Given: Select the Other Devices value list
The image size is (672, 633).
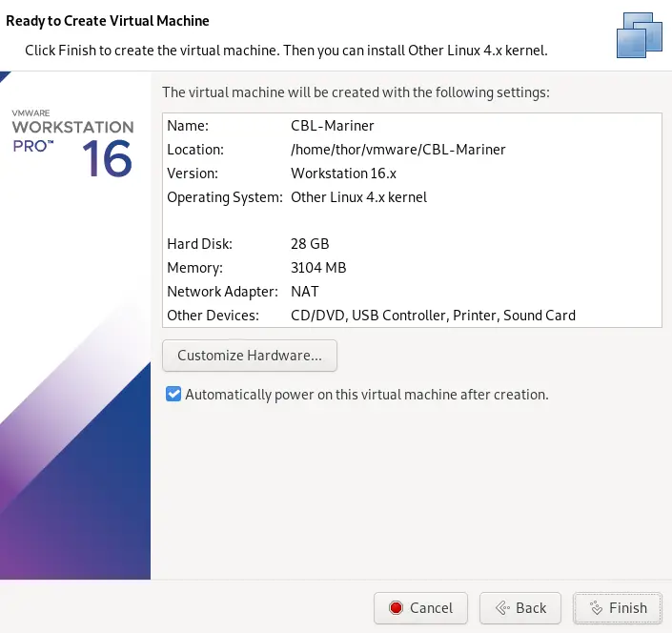Looking at the screenshot, I should coord(433,316).
